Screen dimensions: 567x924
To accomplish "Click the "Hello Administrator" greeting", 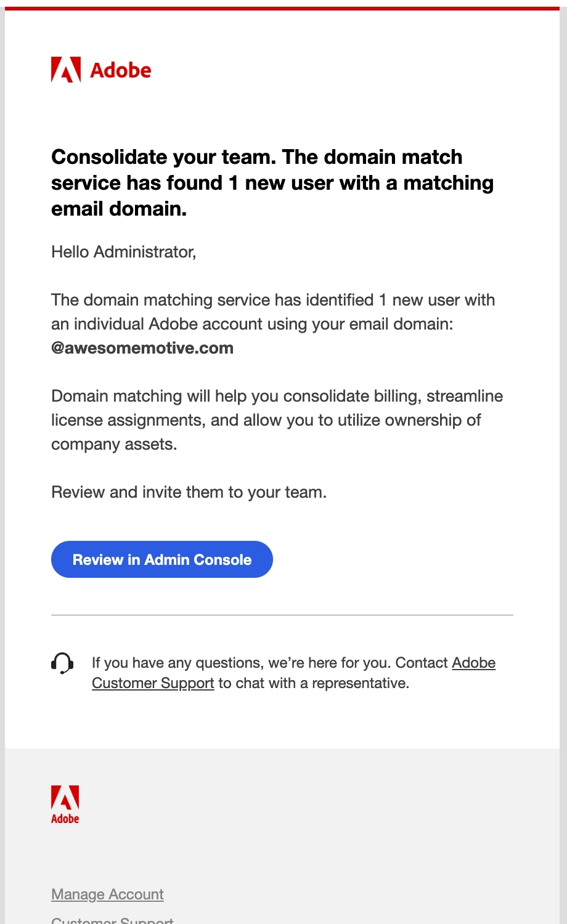I will coord(123,252).
